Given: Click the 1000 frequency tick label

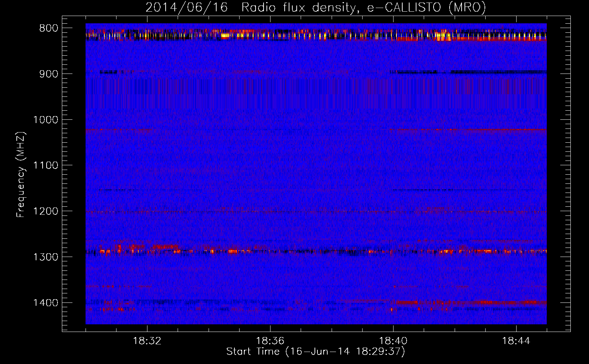Looking at the screenshot, I should (46, 120).
